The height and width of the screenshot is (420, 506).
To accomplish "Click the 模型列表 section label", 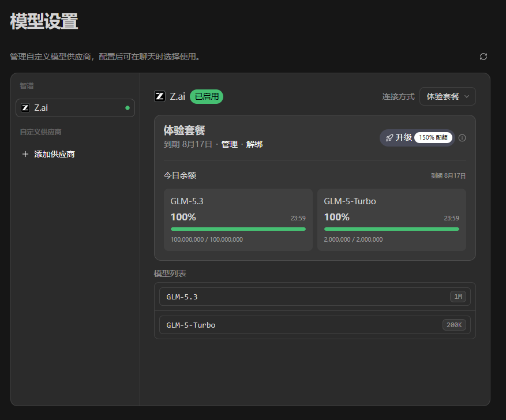I will (170, 273).
